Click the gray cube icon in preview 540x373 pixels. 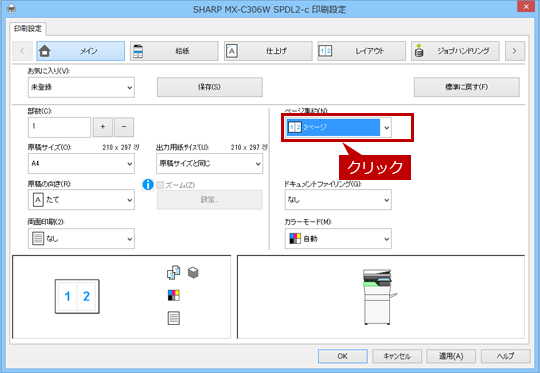coord(193,273)
